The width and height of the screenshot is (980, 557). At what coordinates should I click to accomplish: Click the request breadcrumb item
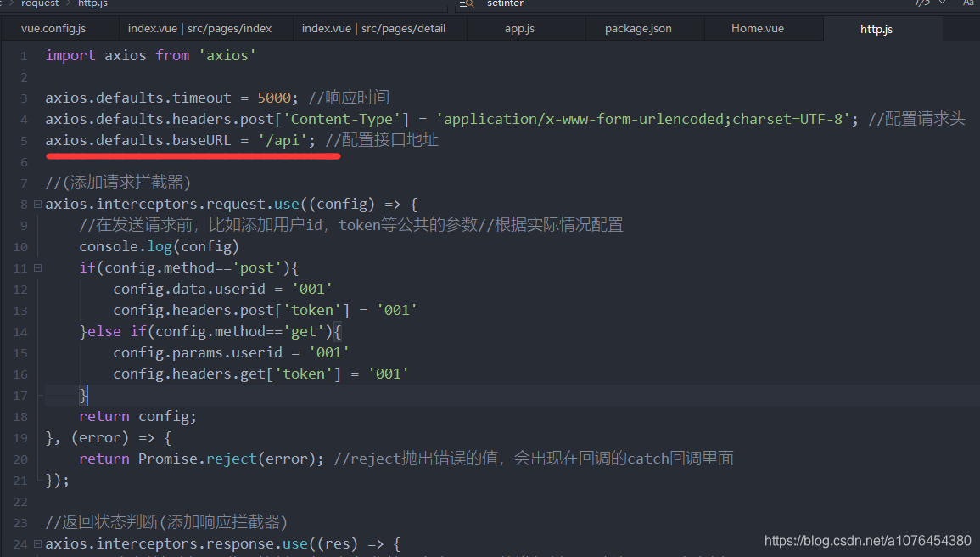pyautogui.click(x=39, y=3)
